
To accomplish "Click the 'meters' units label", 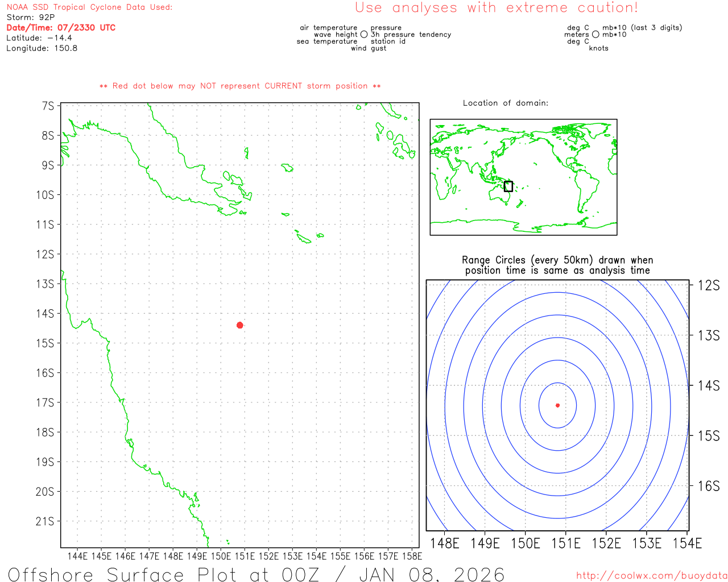I will (x=577, y=35).
